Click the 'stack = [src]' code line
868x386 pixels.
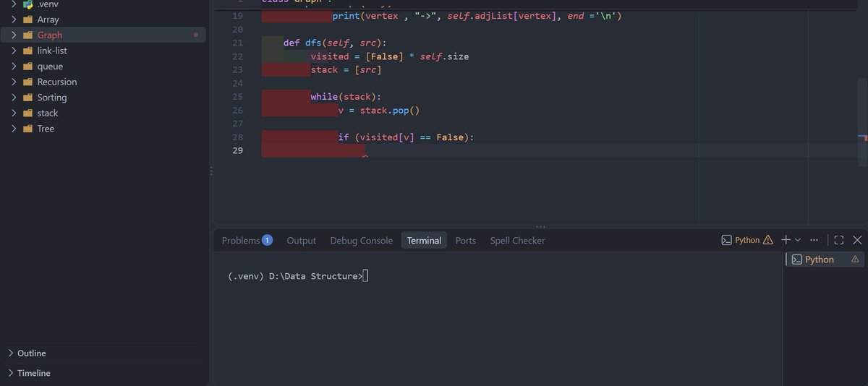(346, 70)
